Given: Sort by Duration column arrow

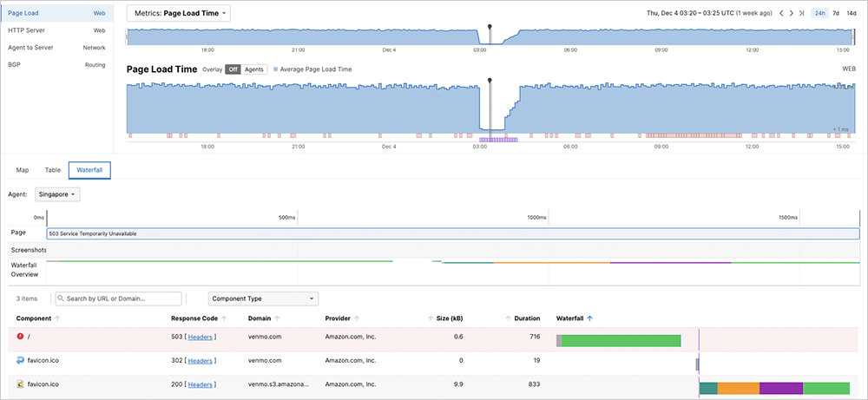Looking at the screenshot, I should (508, 318).
